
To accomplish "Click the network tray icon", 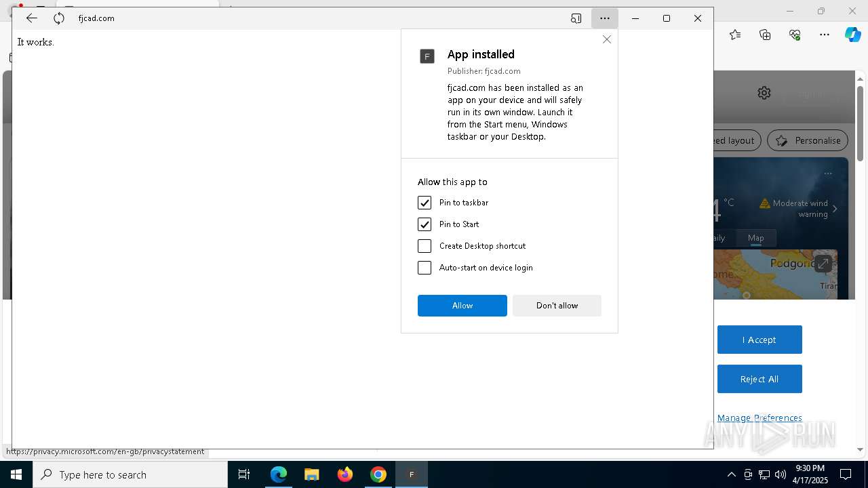I will click(x=764, y=474).
